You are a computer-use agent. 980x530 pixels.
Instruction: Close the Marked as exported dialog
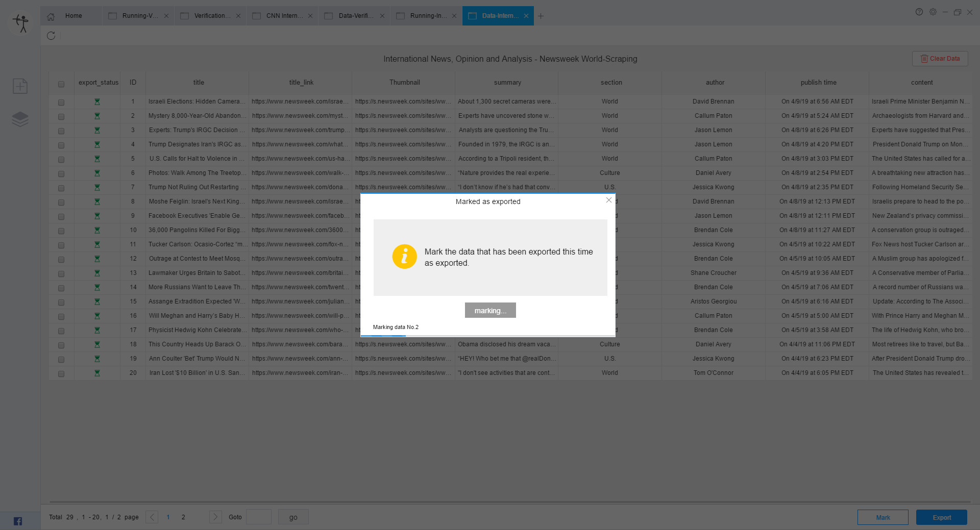point(609,200)
